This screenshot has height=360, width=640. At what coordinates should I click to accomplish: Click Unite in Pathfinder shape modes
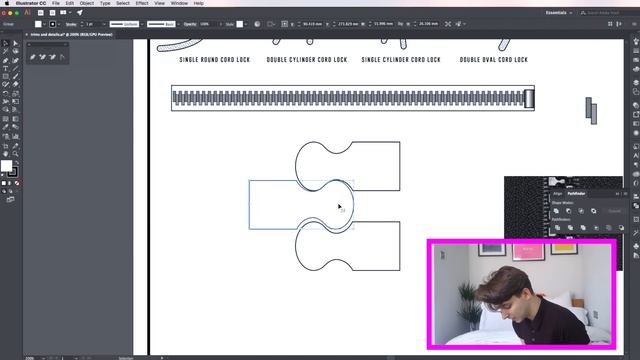coord(556,211)
